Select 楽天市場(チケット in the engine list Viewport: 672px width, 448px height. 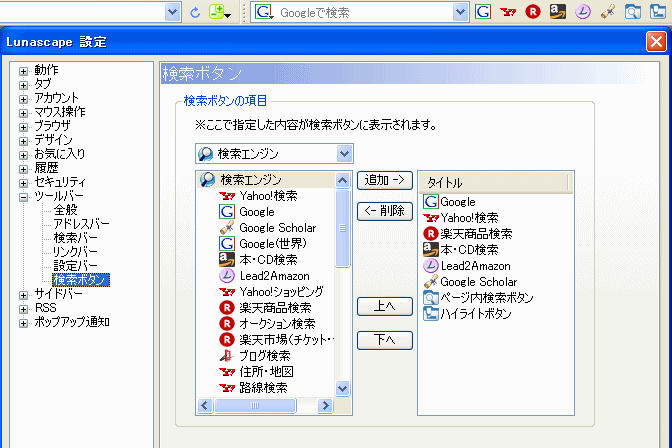click(276, 340)
